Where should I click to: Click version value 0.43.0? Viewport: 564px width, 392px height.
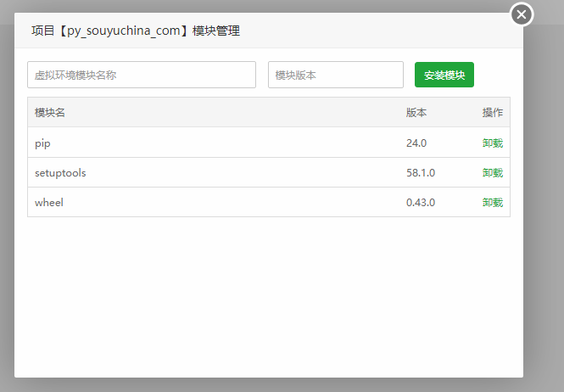coord(421,202)
